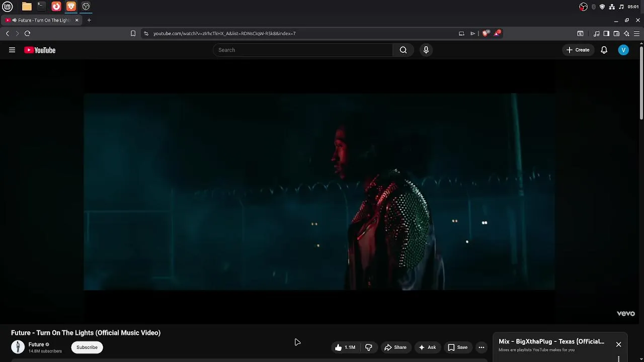Open the playlist panel three-dot options
Screen dimensions: 644x362
coord(618,358)
